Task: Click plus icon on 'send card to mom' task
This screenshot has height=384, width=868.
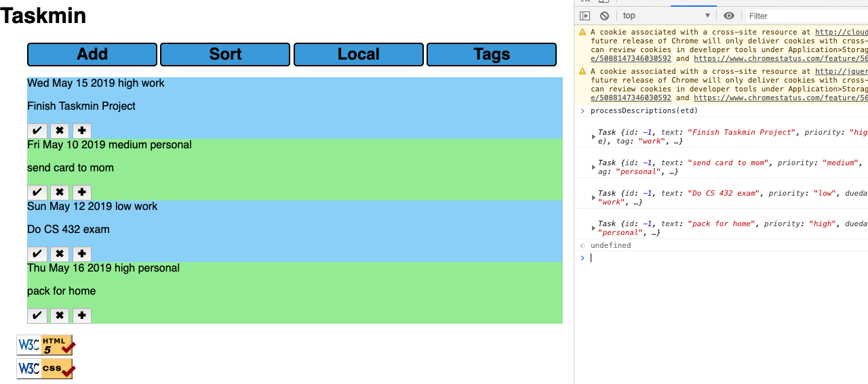Action: tap(82, 193)
